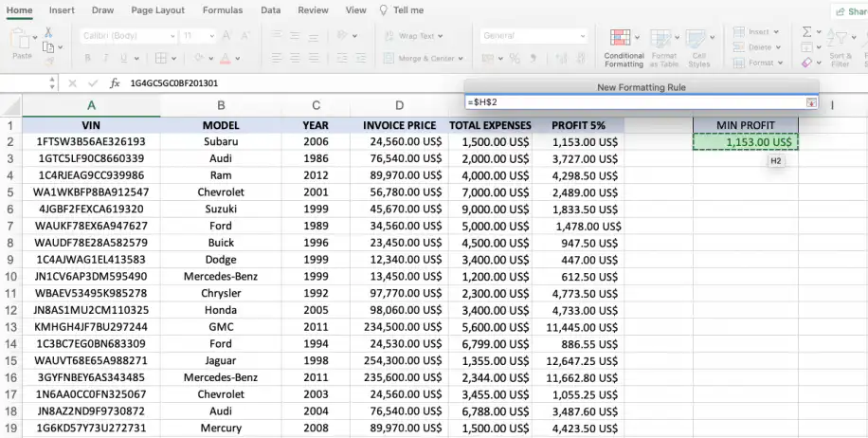
Task: Click the Increase Font Size icon
Action: 226,36
